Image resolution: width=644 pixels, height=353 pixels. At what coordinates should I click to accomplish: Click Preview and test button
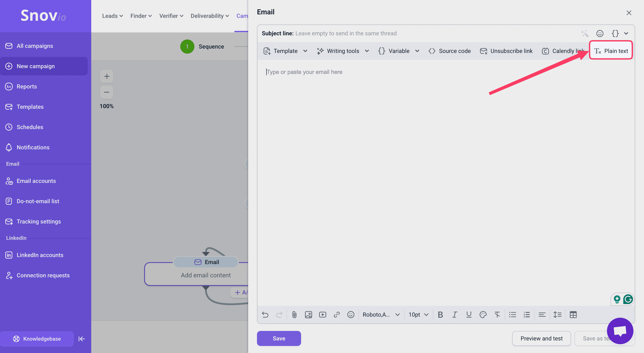[541, 338]
